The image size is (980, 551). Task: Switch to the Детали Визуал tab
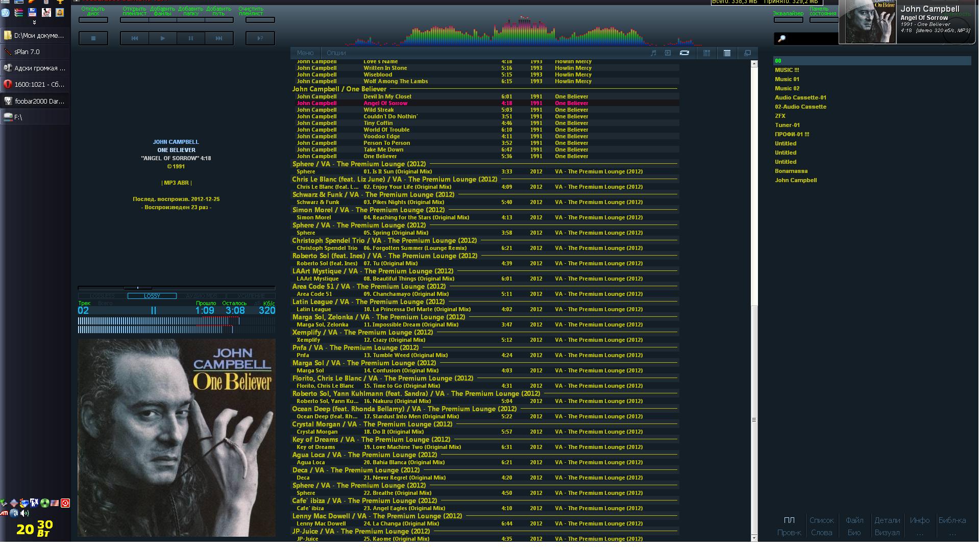click(887, 527)
